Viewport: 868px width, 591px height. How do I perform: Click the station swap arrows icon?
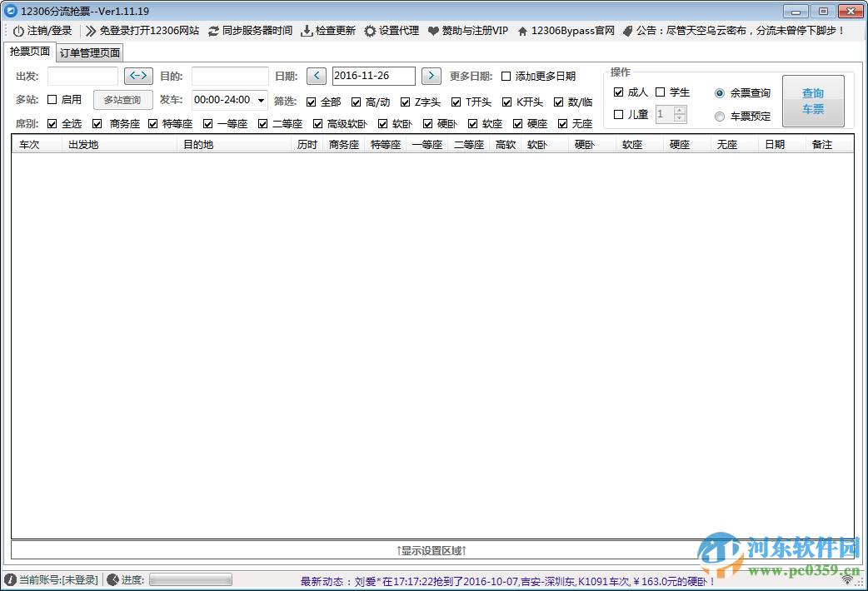click(x=138, y=75)
